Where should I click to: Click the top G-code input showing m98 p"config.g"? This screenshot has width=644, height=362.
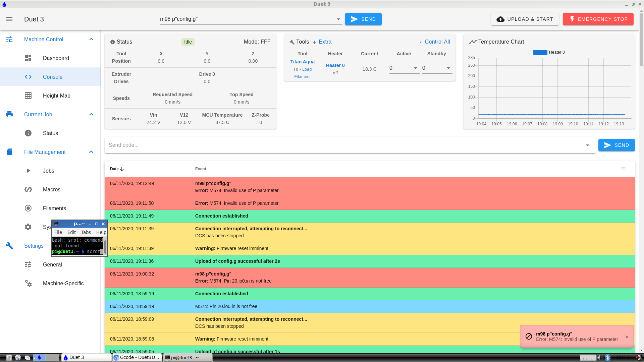click(248, 19)
